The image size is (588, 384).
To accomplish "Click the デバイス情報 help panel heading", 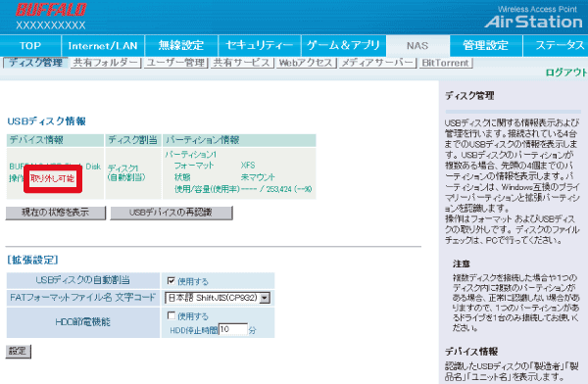I will (x=471, y=352).
